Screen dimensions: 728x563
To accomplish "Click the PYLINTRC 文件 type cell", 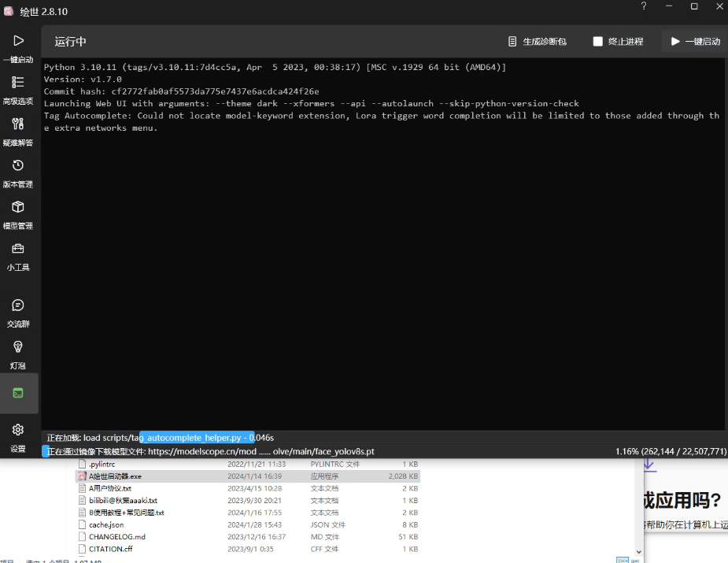I will (x=334, y=464).
